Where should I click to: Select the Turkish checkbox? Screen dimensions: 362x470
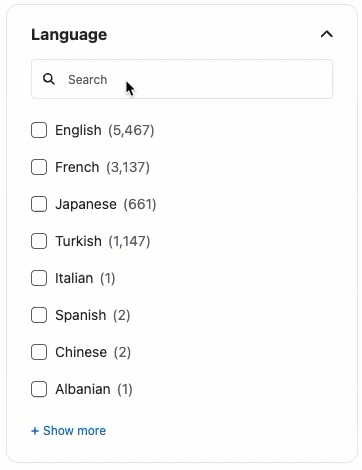pyautogui.click(x=39, y=241)
